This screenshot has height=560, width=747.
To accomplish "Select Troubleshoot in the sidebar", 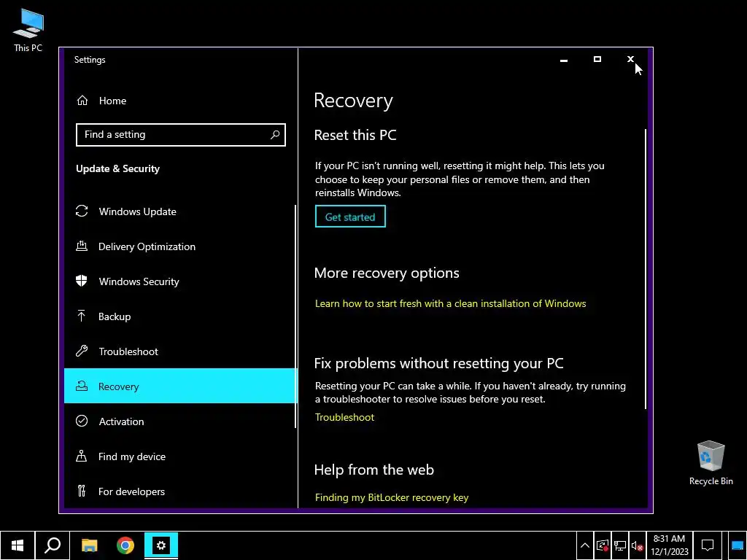I will (180, 351).
